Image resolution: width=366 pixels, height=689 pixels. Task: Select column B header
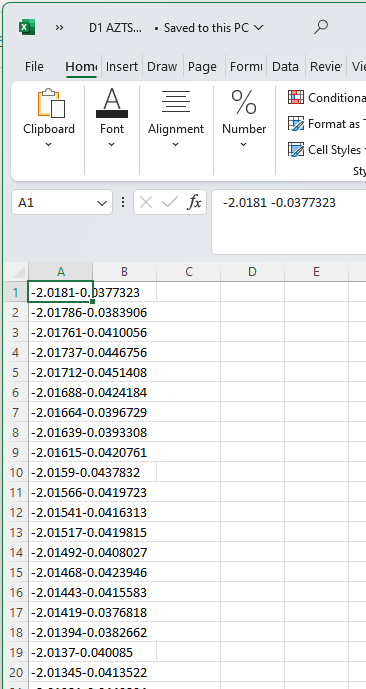point(124,272)
